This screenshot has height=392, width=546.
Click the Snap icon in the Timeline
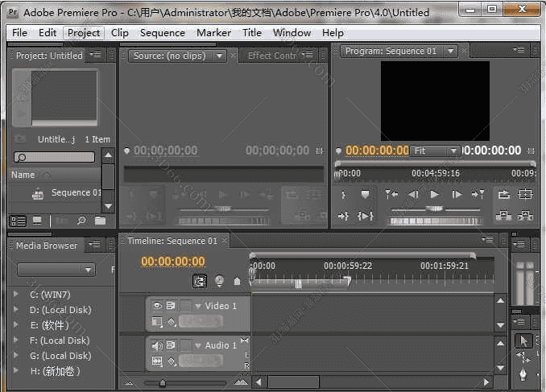[199, 281]
